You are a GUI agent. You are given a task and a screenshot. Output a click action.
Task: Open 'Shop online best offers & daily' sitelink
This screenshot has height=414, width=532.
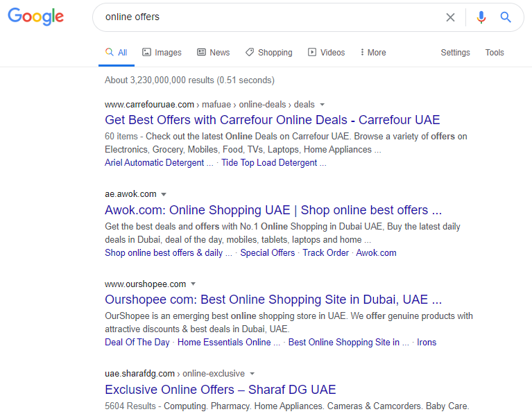(169, 253)
